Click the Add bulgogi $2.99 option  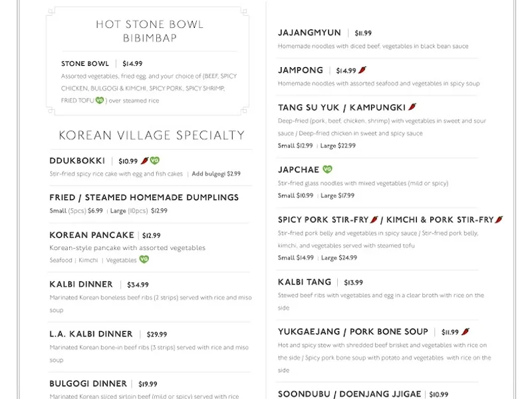pos(216,174)
